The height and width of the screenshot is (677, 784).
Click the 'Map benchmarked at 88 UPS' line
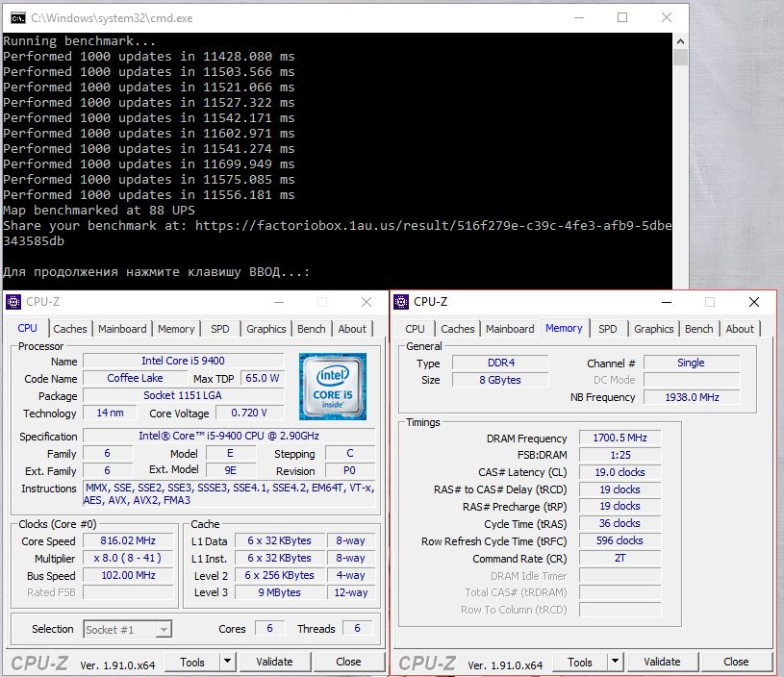point(99,210)
